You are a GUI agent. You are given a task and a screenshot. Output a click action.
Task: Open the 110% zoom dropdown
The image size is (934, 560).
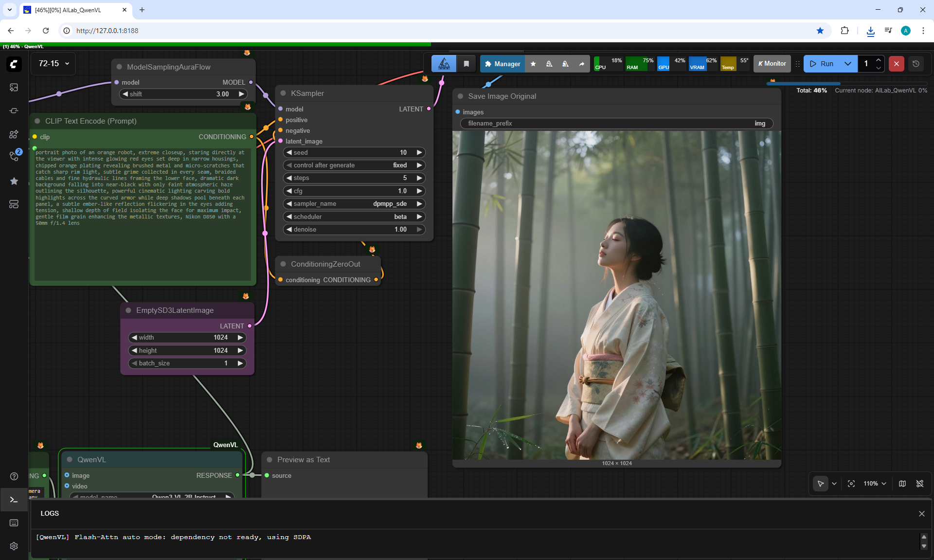pyautogui.click(x=875, y=484)
